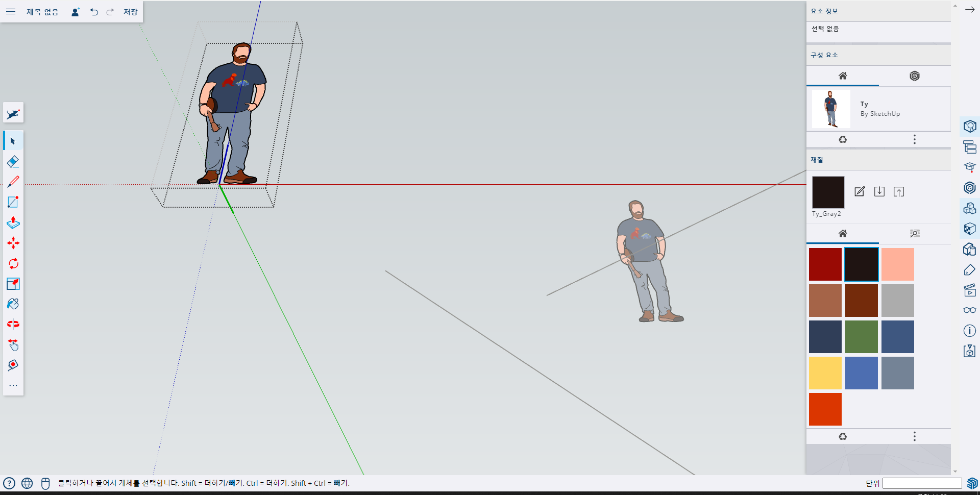Select the Push/Pull tool
980x495 pixels.
(x=13, y=222)
